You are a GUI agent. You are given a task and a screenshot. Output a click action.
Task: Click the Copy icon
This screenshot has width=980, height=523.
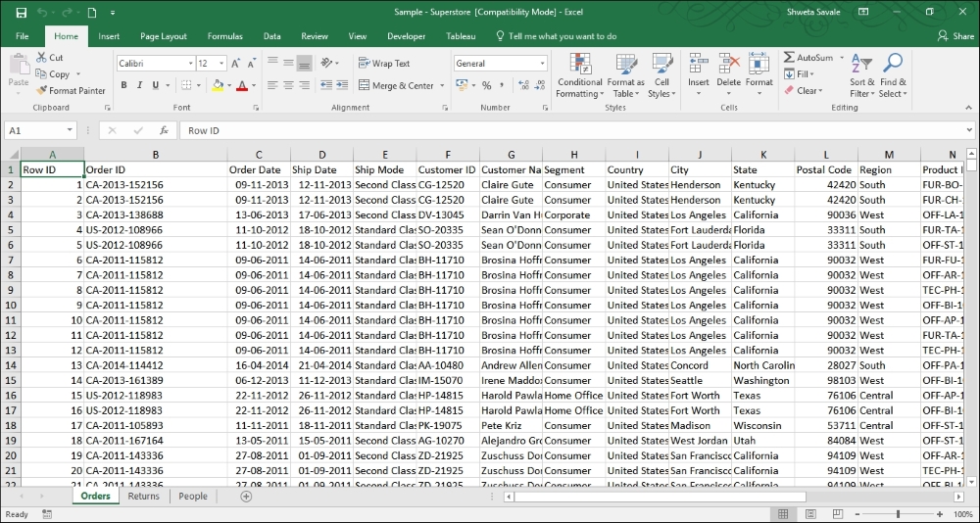[42, 73]
